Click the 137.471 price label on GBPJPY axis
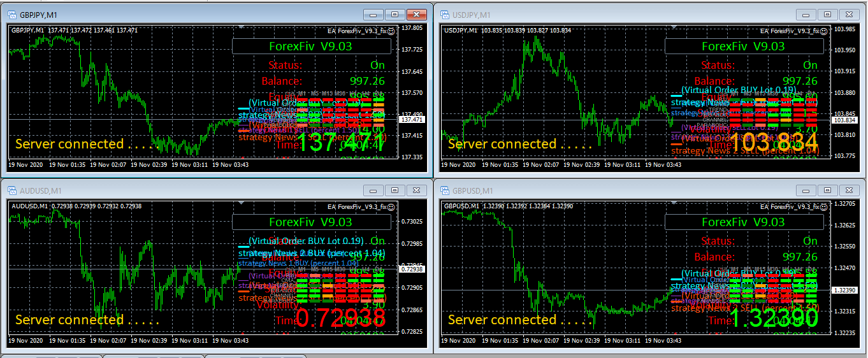 pyautogui.click(x=412, y=120)
